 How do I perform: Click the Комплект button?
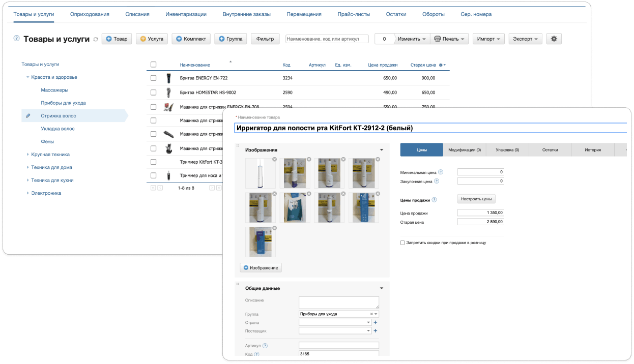[191, 39]
